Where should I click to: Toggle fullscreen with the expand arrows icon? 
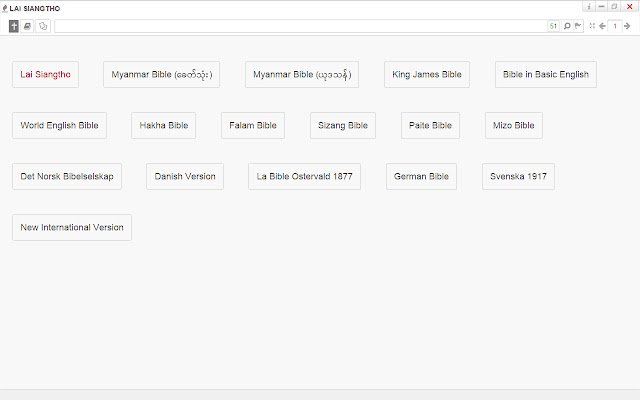(592, 26)
